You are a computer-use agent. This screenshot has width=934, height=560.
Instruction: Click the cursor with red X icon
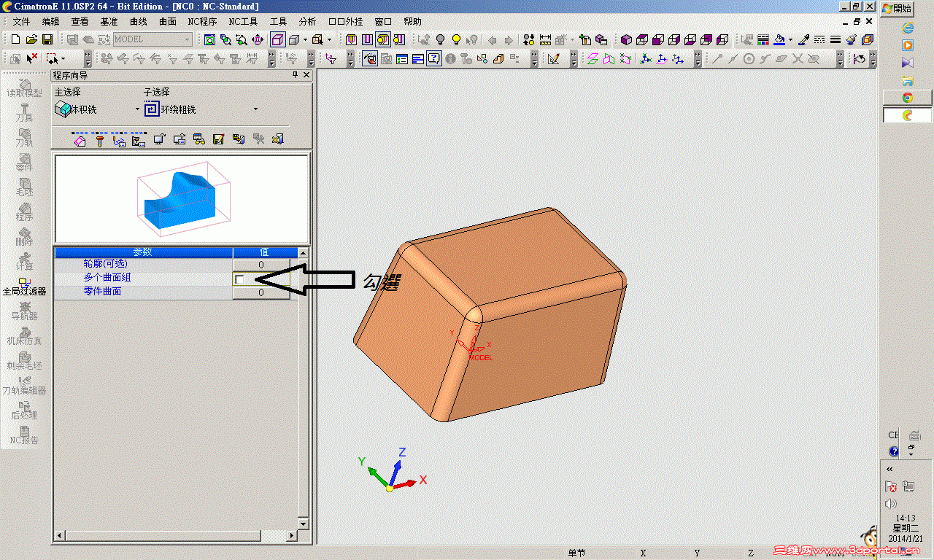click(x=32, y=58)
